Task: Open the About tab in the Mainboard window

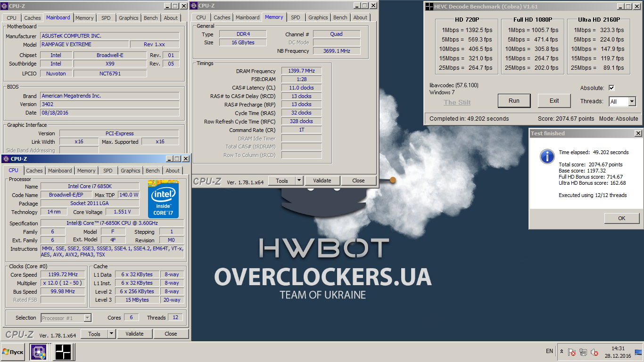Action: click(x=171, y=18)
